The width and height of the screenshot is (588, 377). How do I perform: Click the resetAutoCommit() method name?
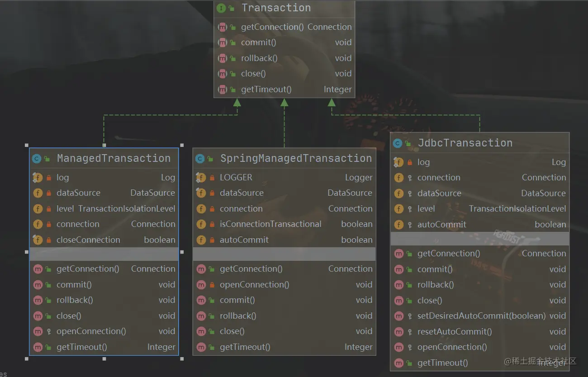[x=455, y=332]
